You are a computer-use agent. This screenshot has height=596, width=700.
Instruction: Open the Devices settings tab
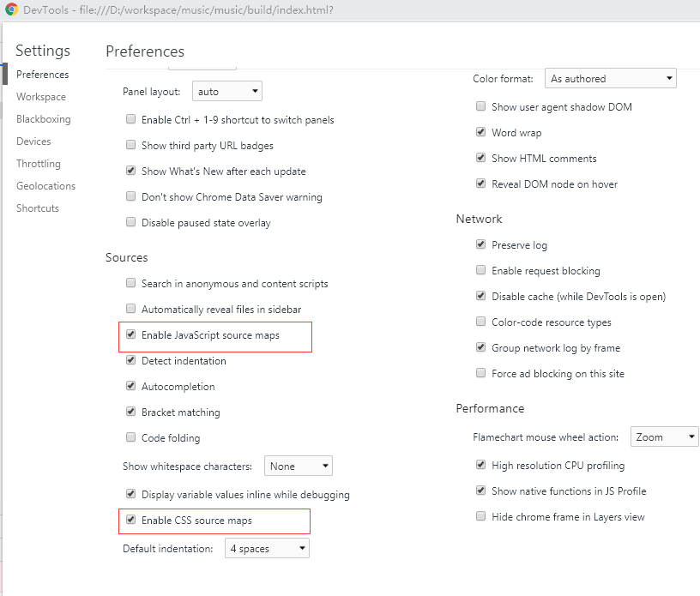(33, 141)
